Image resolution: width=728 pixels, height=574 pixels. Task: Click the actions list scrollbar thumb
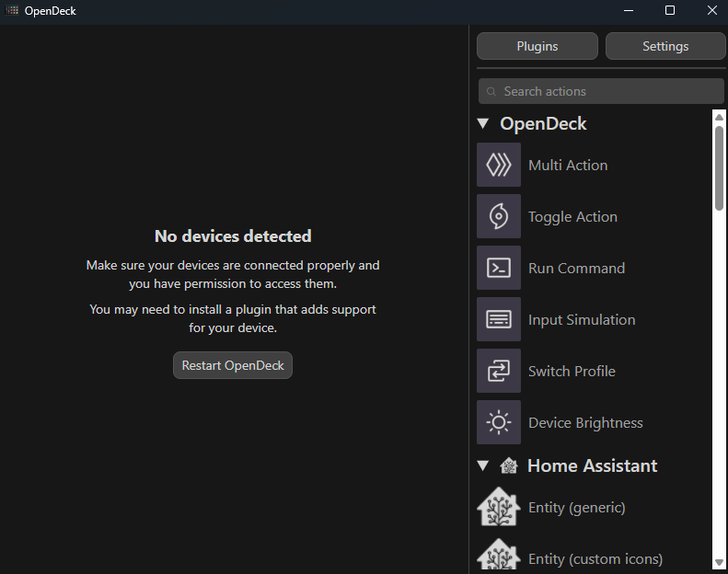coord(719,168)
